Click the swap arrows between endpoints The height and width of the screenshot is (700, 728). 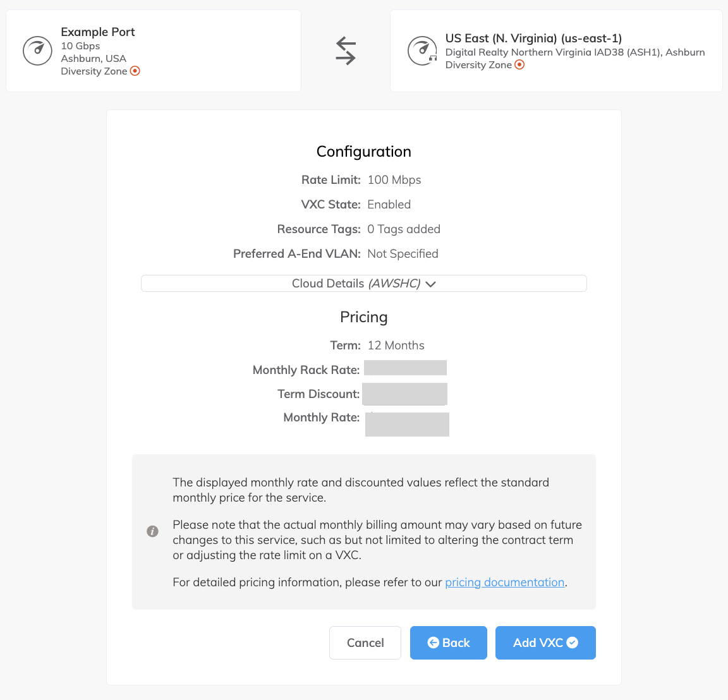(346, 51)
